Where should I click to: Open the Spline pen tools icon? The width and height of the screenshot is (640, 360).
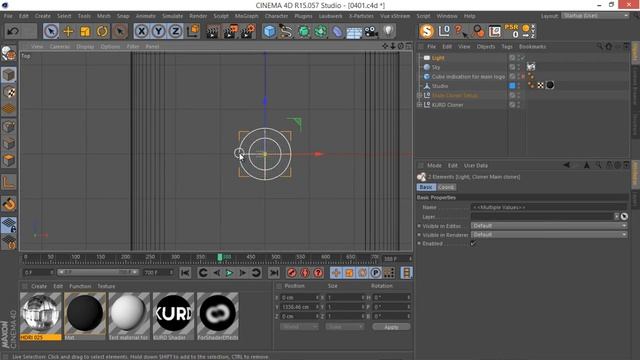pos(286,31)
